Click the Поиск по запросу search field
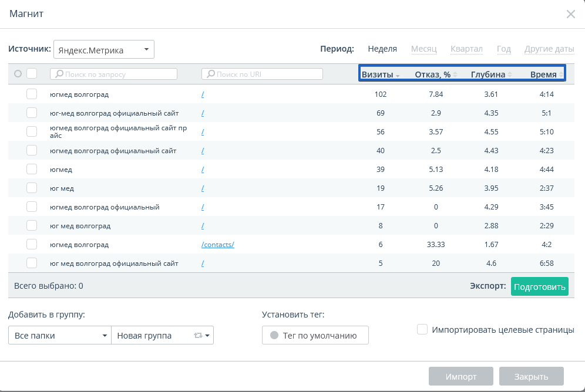The height and width of the screenshot is (392, 585). (x=114, y=75)
